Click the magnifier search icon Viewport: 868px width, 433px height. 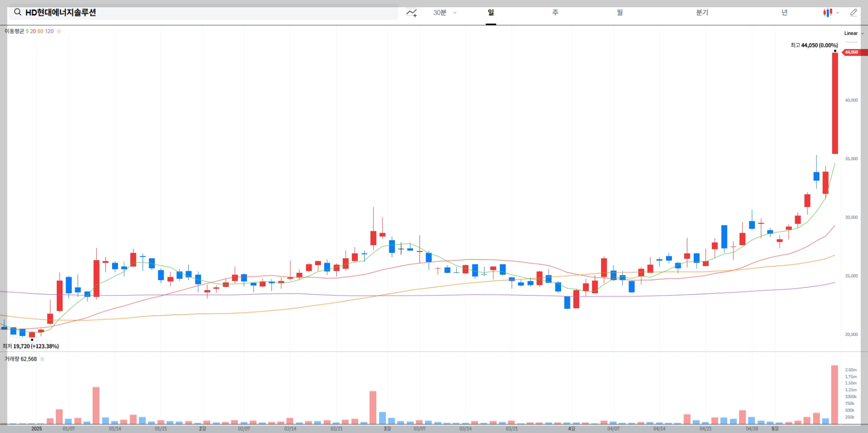[17, 12]
